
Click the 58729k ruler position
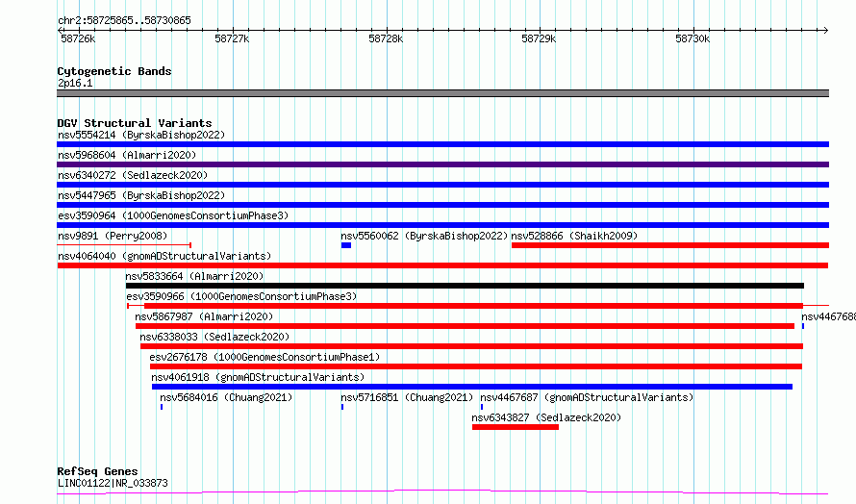(539, 38)
